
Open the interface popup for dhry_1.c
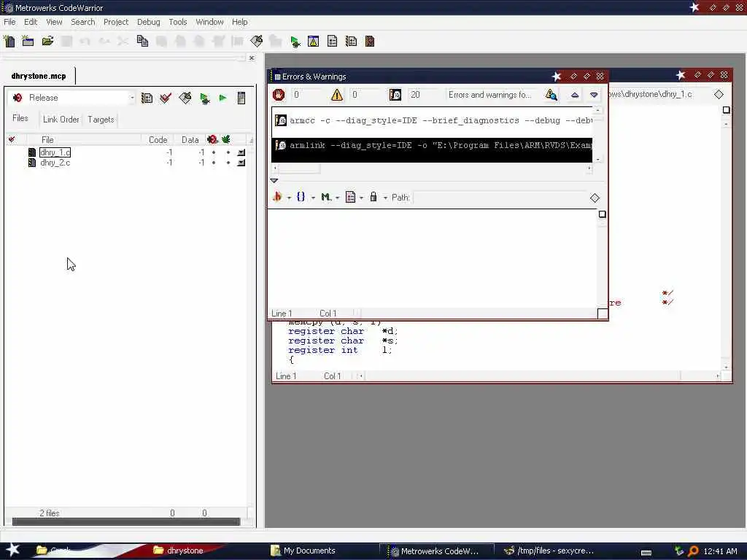[241, 153]
